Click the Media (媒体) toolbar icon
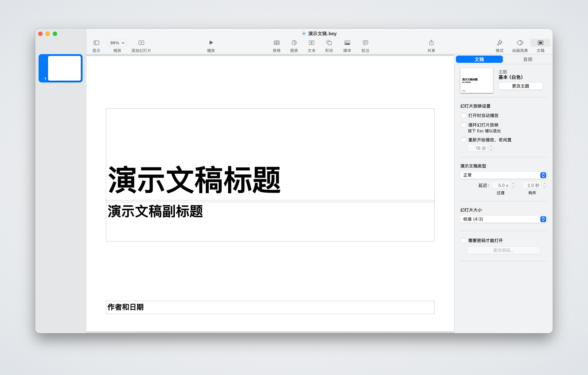Viewport: 588px width, 375px height. 347,43
